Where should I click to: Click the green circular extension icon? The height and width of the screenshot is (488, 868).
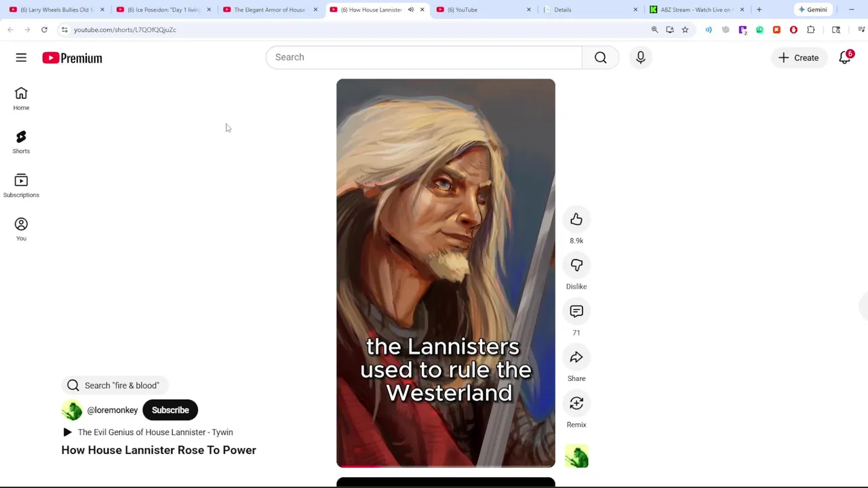(759, 30)
